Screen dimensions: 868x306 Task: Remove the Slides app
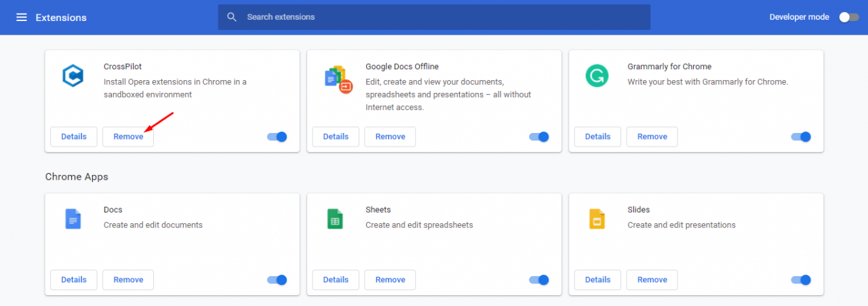[x=652, y=280]
